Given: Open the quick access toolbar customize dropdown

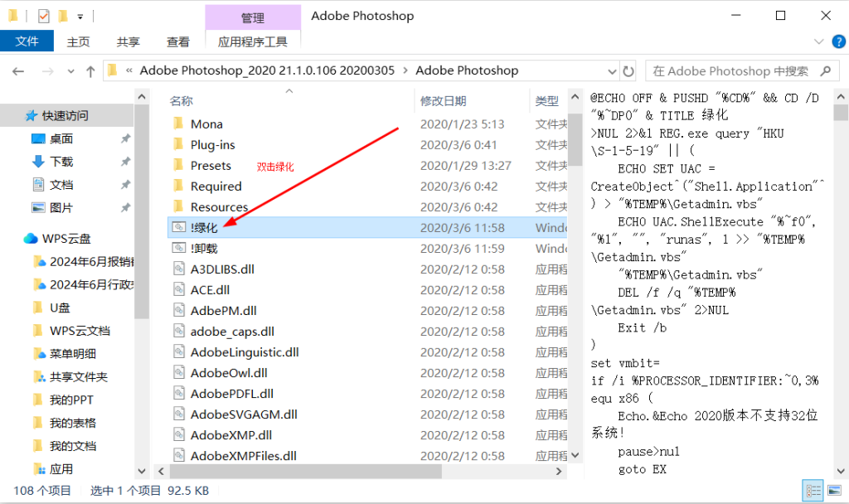Looking at the screenshot, I should tap(80, 16).
